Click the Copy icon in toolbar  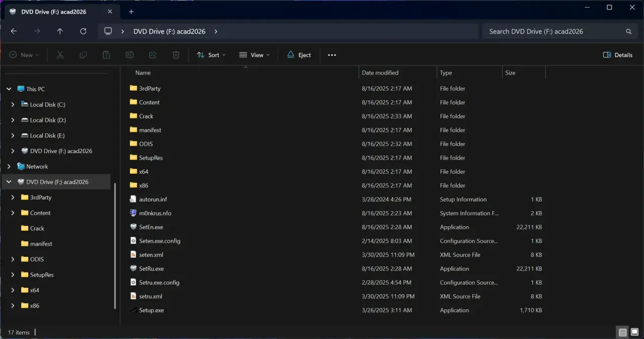[83, 55]
